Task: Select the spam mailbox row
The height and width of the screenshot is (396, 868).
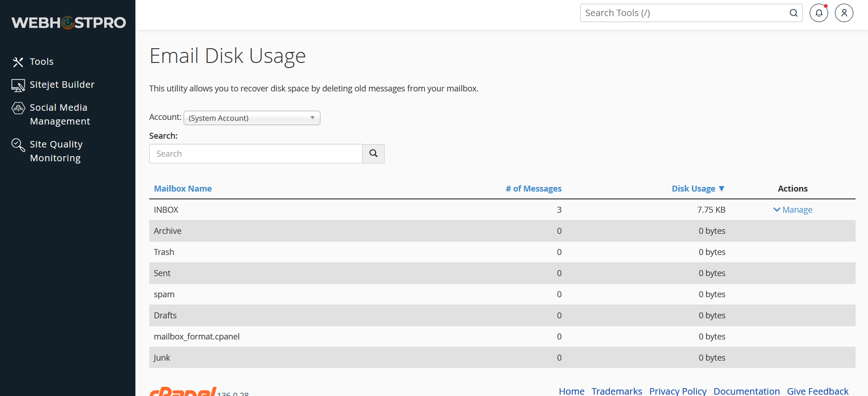Action: click(502, 294)
